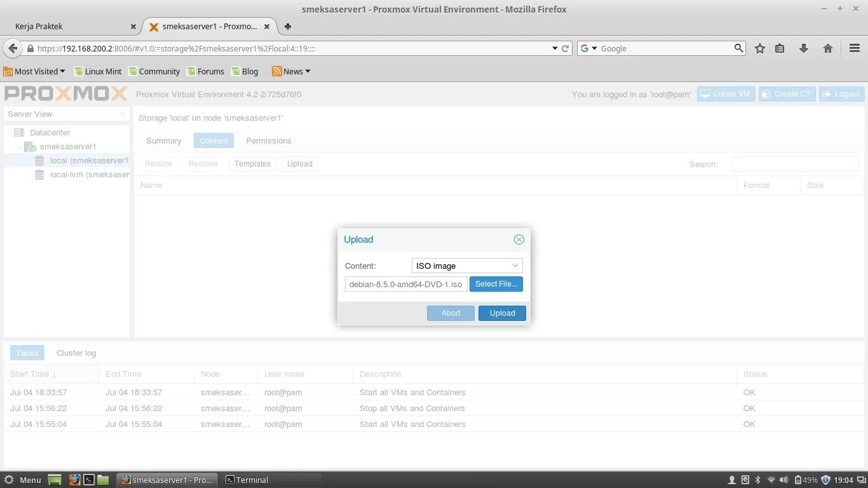This screenshot has height=488, width=868.
Task: Open the Community bookmark
Action: coord(154,71)
